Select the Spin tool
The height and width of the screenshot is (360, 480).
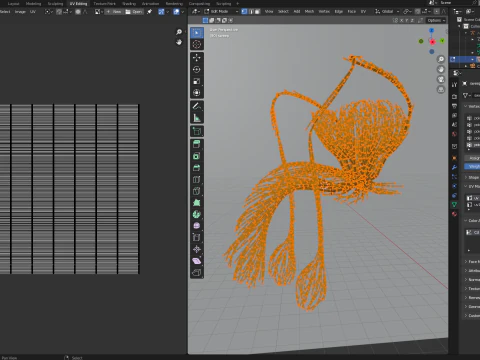click(197, 214)
